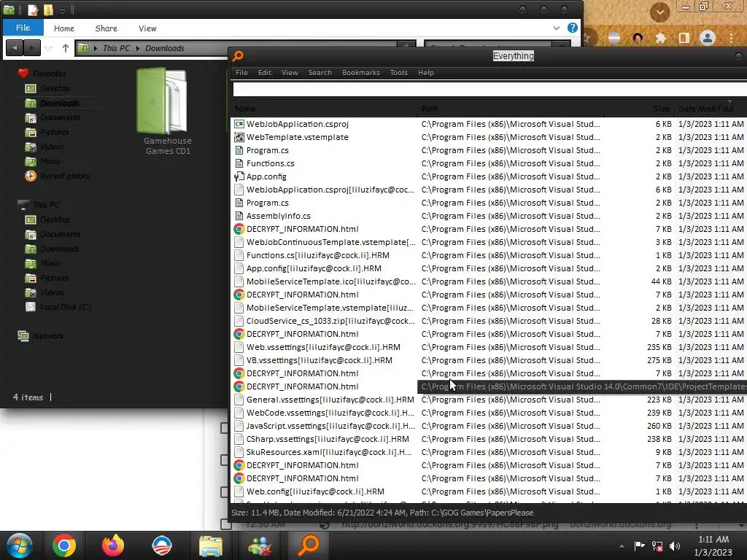The height and width of the screenshot is (560, 747).
Task: Open Everything search from taskbar
Action: click(309, 545)
